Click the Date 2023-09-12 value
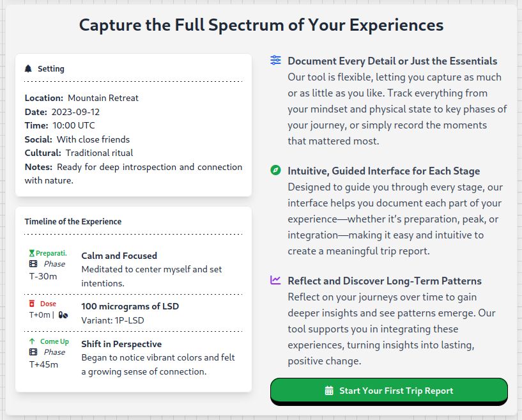The image size is (522, 420). click(75, 112)
